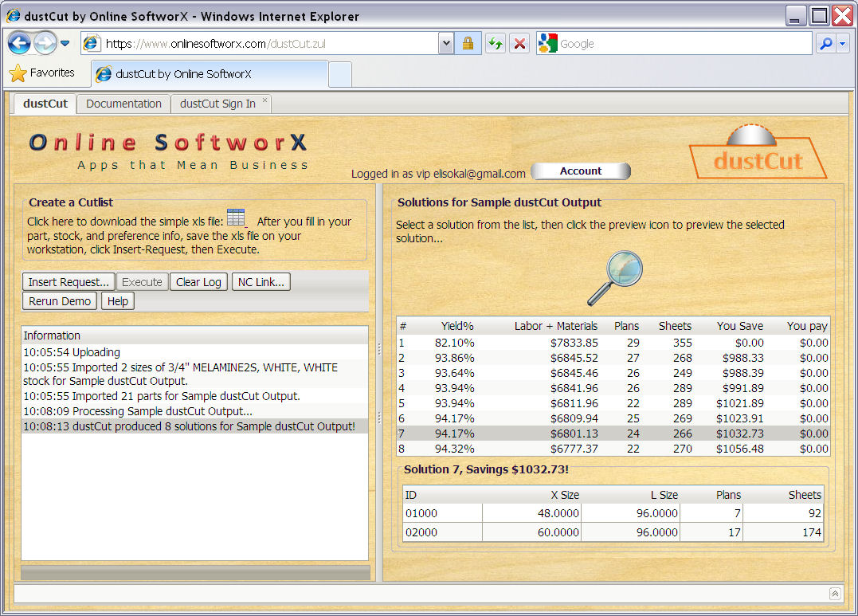Click the vertical splitter handle between panels
858x616 pixels.
378,383
